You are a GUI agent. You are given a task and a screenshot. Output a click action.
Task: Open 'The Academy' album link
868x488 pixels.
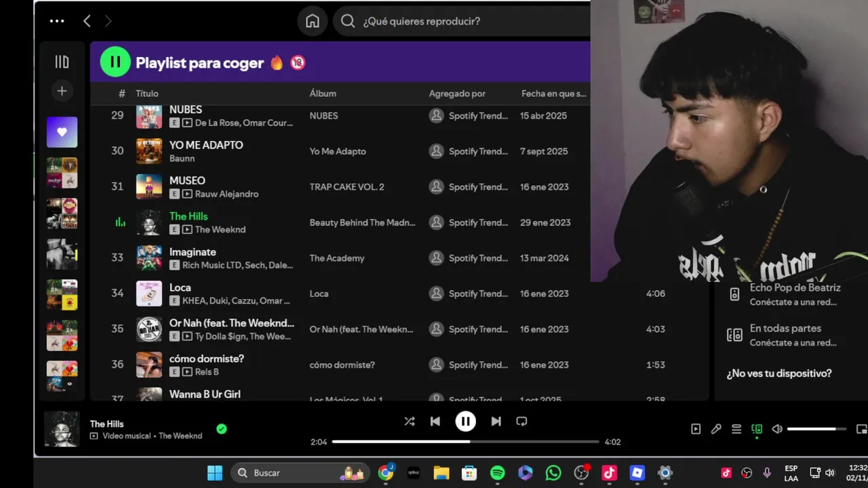pos(337,258)
